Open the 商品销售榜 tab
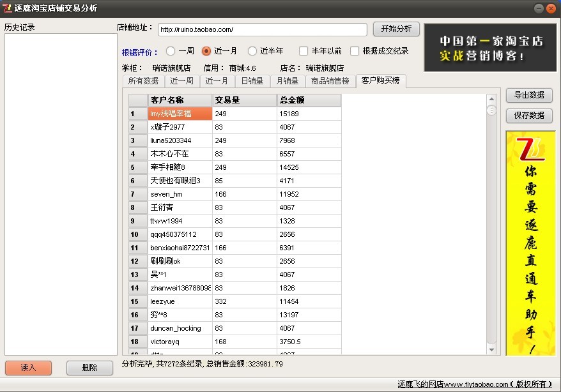This screenshot has height=392, width=561. [330, 81]
